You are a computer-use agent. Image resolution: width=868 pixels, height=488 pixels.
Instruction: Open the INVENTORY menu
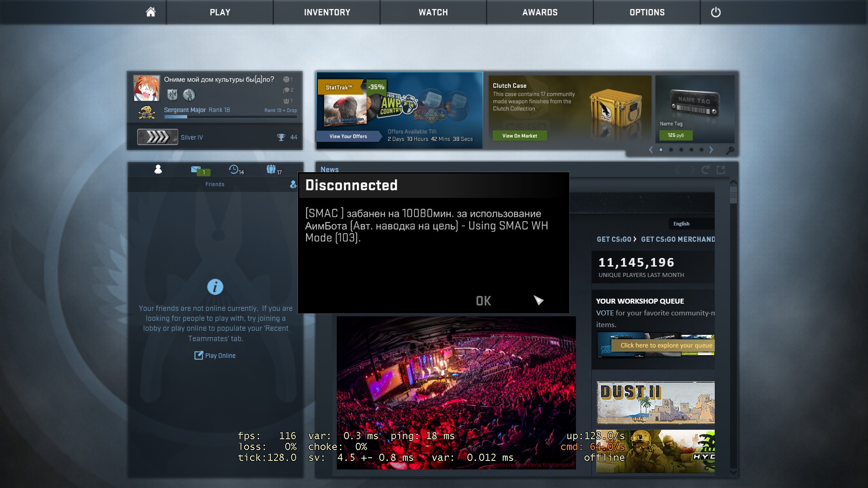(327, 12)
